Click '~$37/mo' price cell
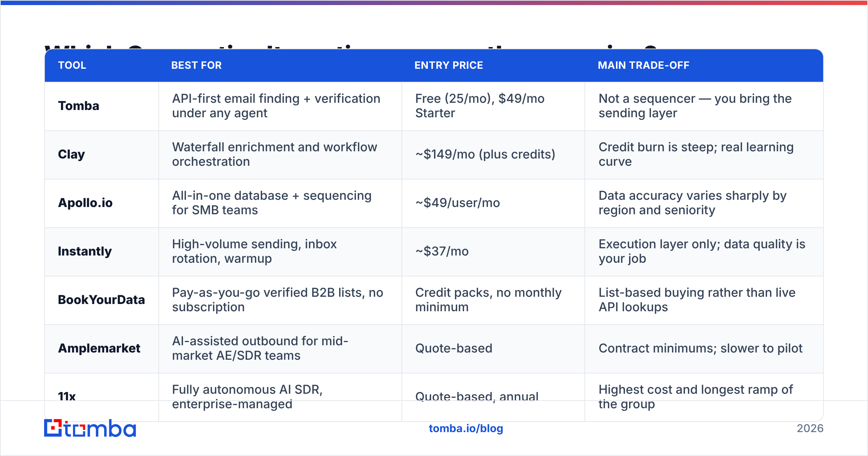The width and height of the screenshot is (868, 456). point(493,252)
